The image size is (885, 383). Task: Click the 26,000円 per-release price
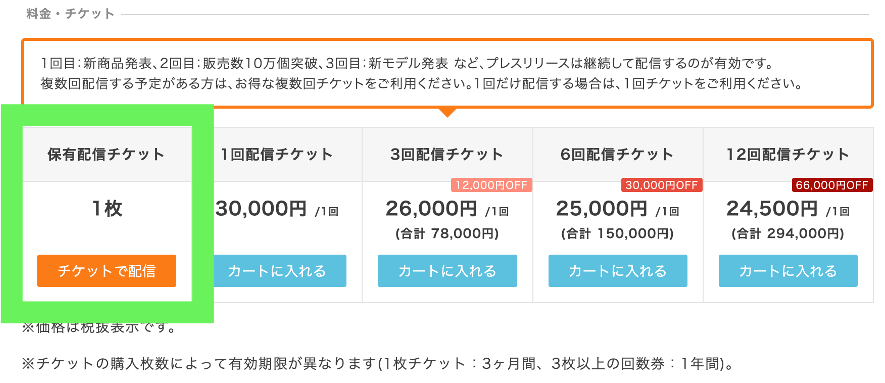pos(431,209)
